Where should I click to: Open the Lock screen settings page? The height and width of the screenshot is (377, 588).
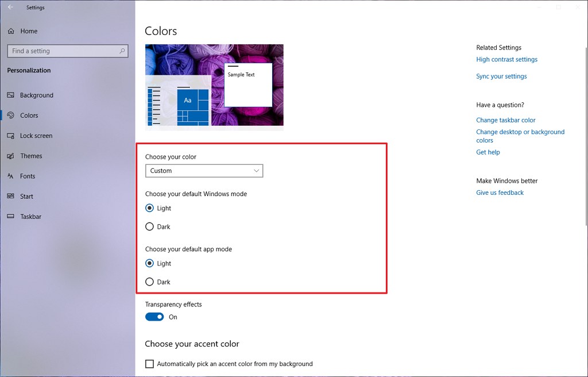pos(36,136)
